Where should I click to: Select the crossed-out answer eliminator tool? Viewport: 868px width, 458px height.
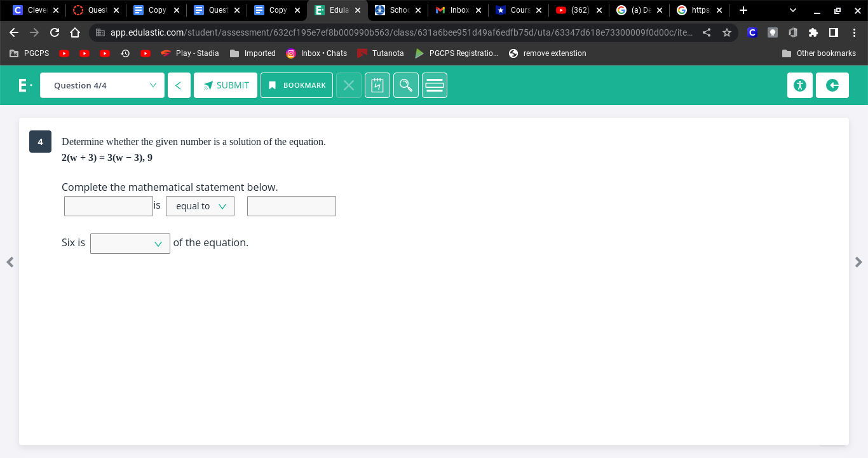(x=348, y=85)
